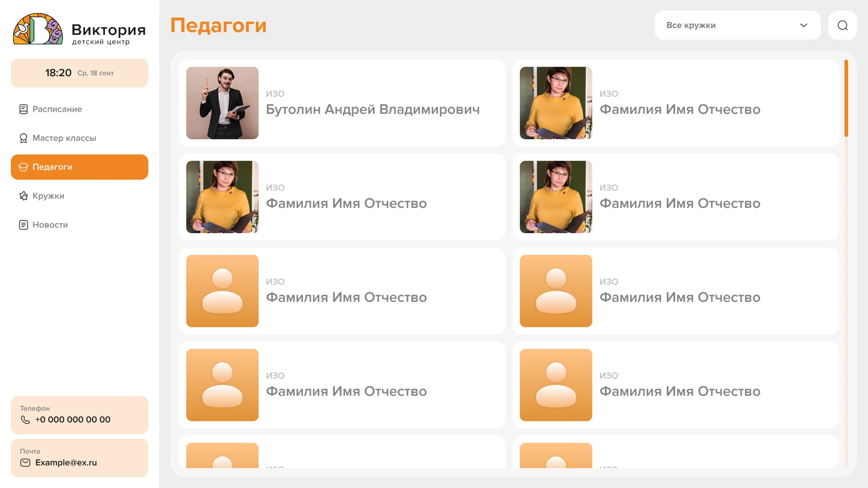Click the mail envelope icon
The image size is (868, 488).
click(25, 463)
